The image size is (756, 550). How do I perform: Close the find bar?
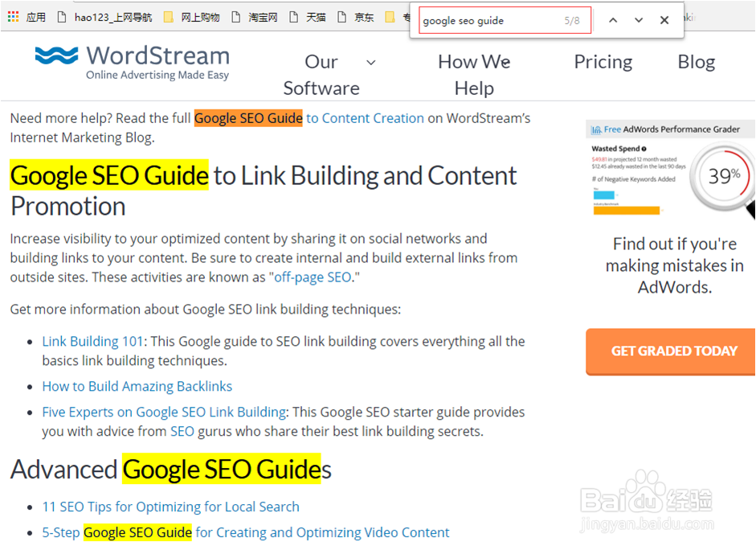coord(664,20)
